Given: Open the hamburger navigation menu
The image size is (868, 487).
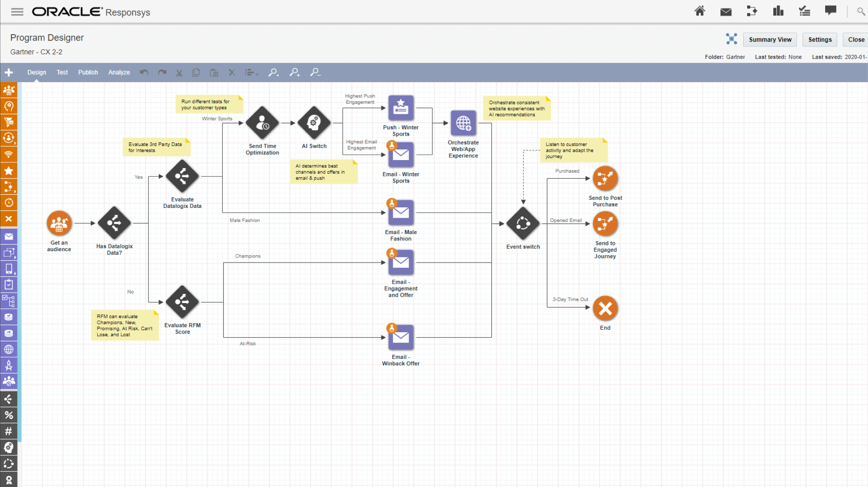Looking at the screenshot, I should point(17,12).
